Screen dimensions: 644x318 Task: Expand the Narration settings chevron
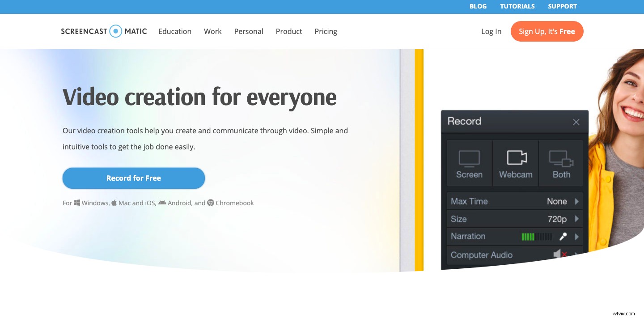tap(577, 236)
